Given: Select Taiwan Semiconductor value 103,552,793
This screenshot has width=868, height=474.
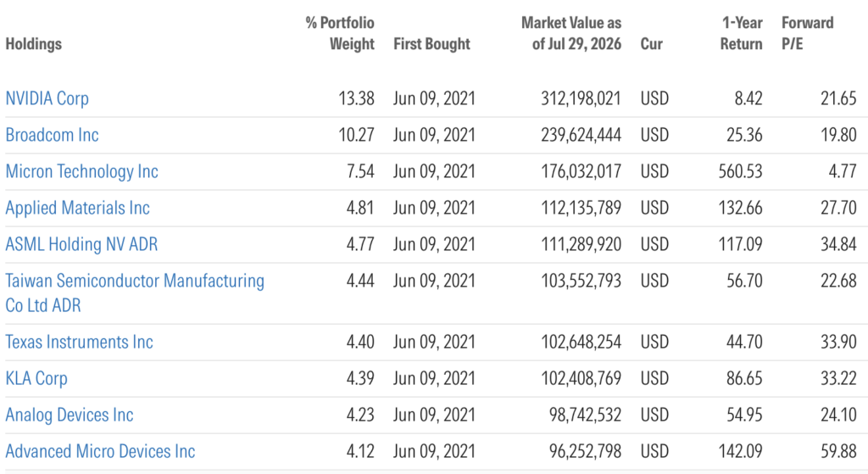Looking at the screenshot, I should click(x=581, y=282).
